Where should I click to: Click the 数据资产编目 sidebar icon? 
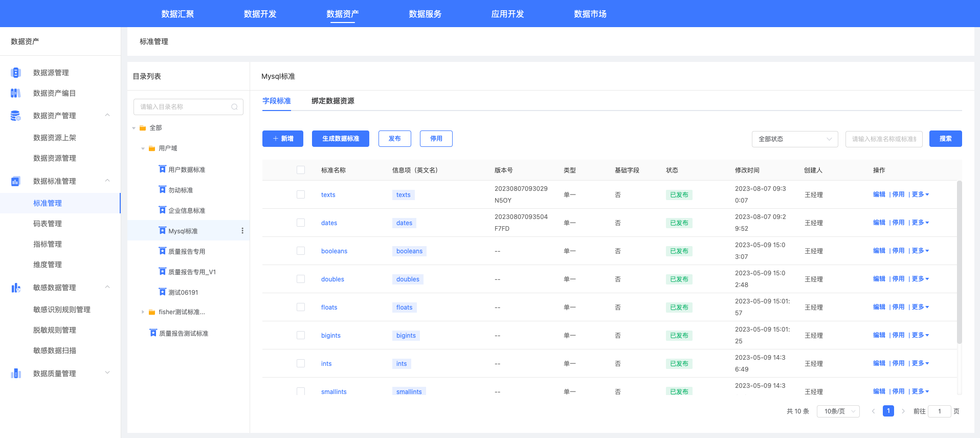(x=16, y=93)
